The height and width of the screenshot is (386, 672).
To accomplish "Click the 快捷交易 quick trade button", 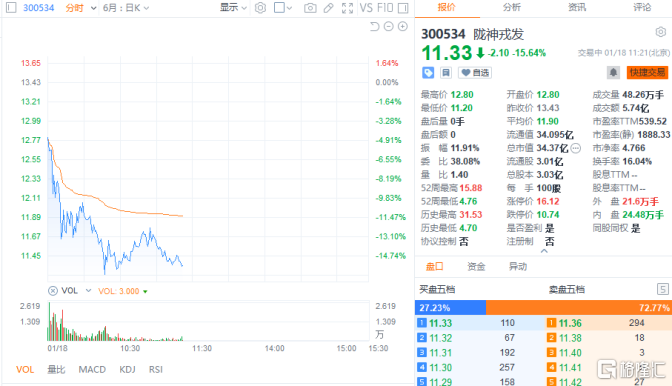I will pyautogui.click(x=647, y=72).
